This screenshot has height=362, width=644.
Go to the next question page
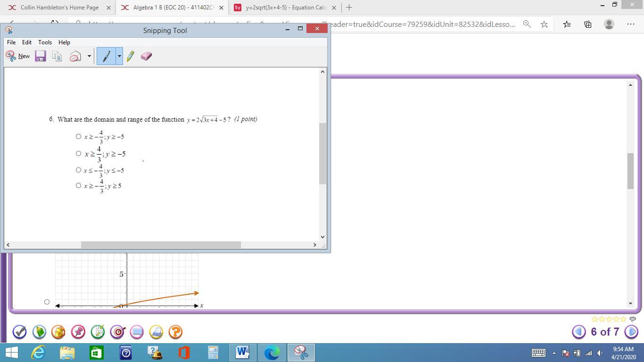pos(631,332)
